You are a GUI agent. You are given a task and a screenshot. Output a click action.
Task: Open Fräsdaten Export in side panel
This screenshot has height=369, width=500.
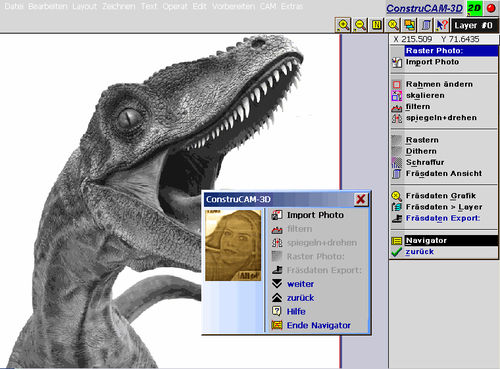[443, 218]
